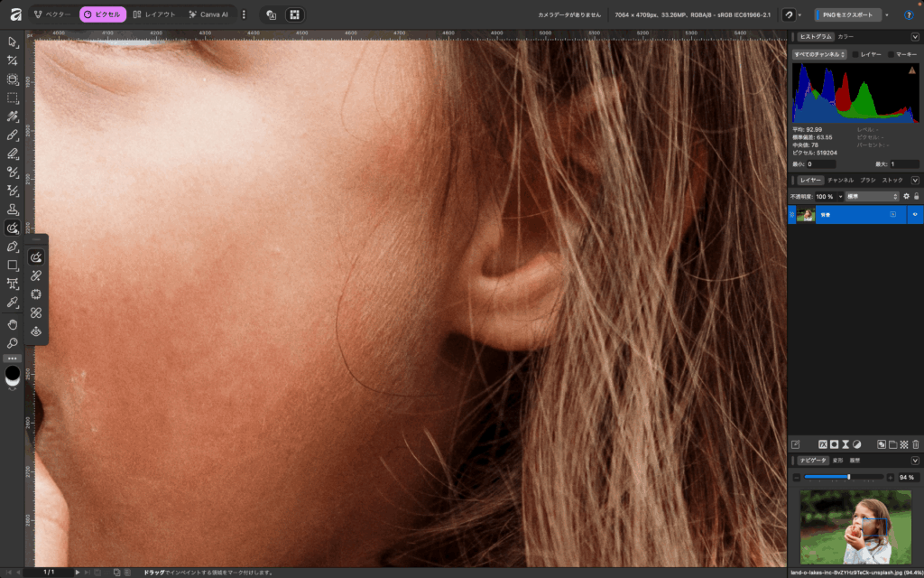Open the blend mode dropdown showing 標準
Viewport: 924px width, 578px height.
pos(872,196)
